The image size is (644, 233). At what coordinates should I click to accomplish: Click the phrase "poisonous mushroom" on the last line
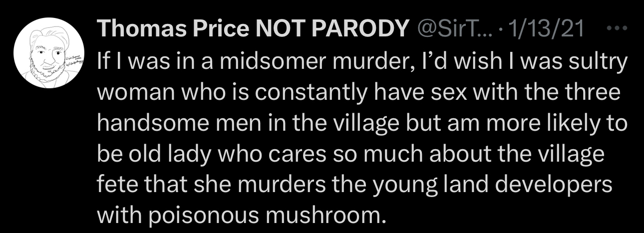pyautogui.click(x=279, y=216)
